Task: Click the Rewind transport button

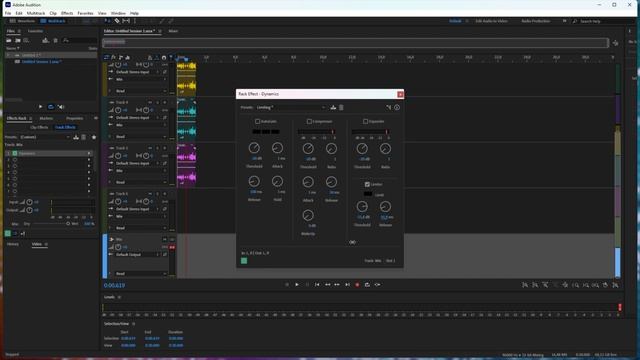Action: (327, 284)
